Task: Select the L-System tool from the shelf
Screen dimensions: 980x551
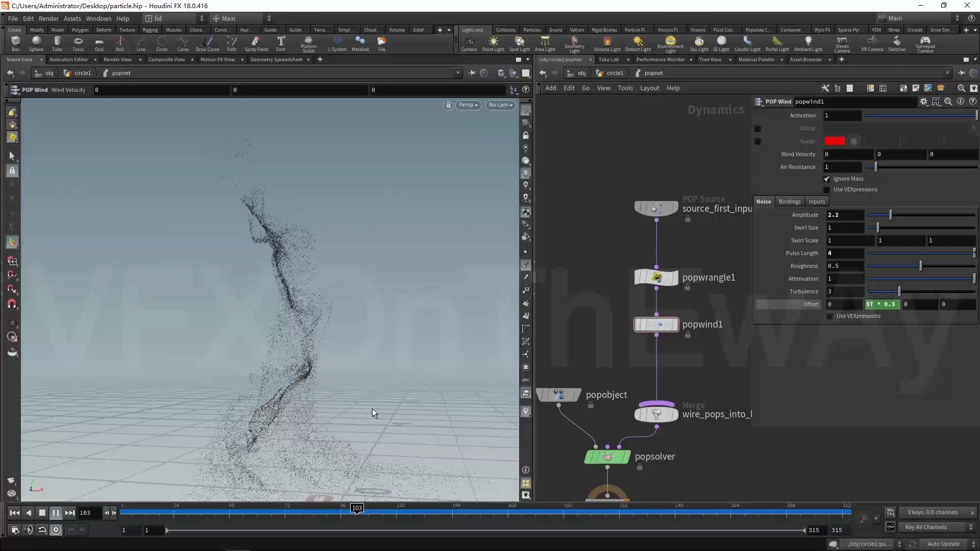Action: [x=337, y=44]
